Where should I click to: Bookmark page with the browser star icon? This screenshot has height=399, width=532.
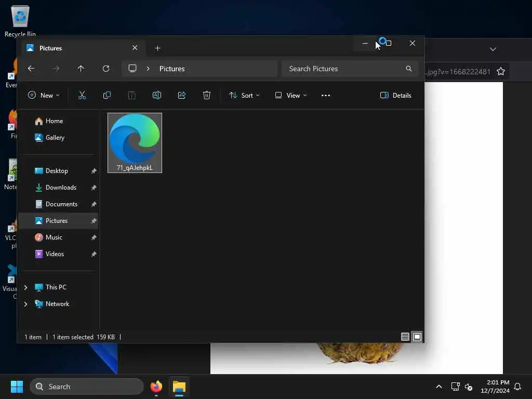501,71
